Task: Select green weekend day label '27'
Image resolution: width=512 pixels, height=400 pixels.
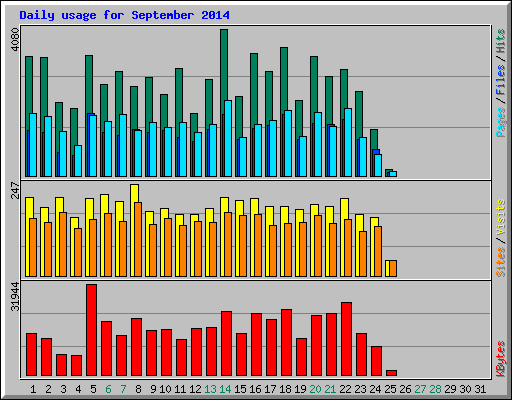Action: point(420,389)
